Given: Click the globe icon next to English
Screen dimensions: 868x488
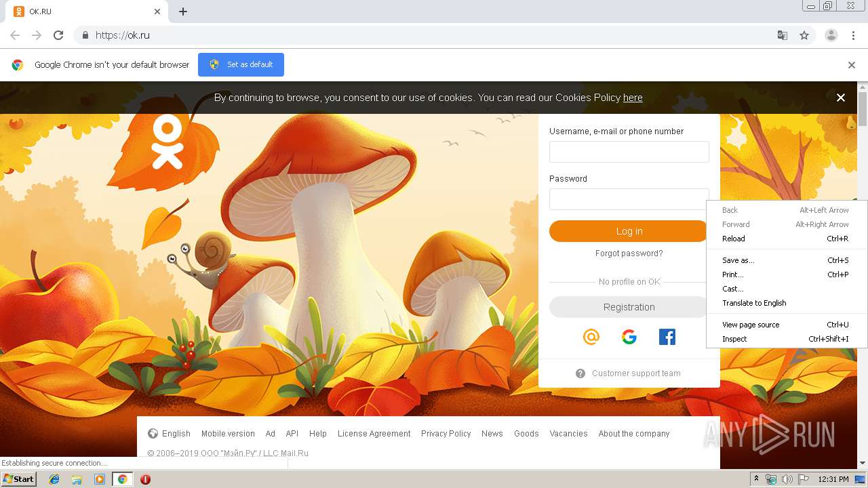Looking at the screenshot, I should 153,434.
